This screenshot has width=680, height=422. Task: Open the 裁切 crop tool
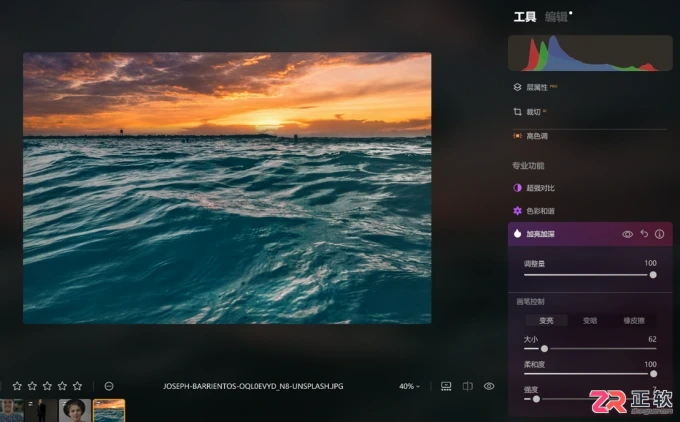point(530,112)
